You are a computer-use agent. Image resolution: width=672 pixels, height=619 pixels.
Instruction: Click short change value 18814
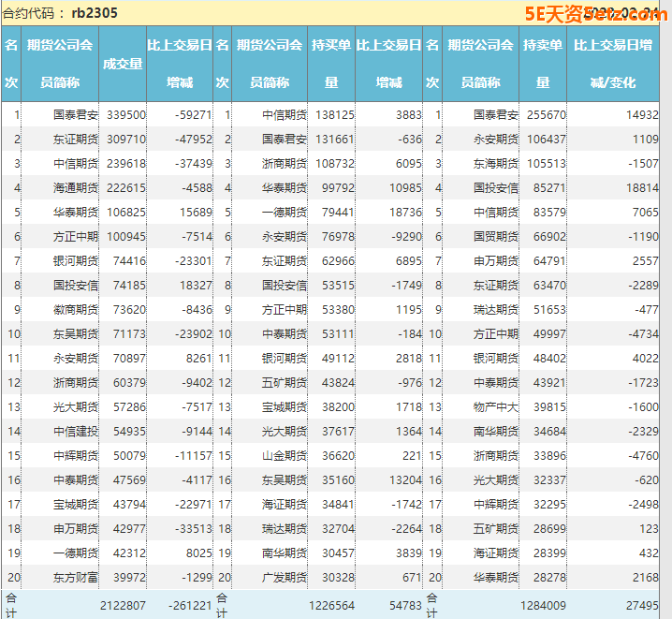[x=642, y=187]
